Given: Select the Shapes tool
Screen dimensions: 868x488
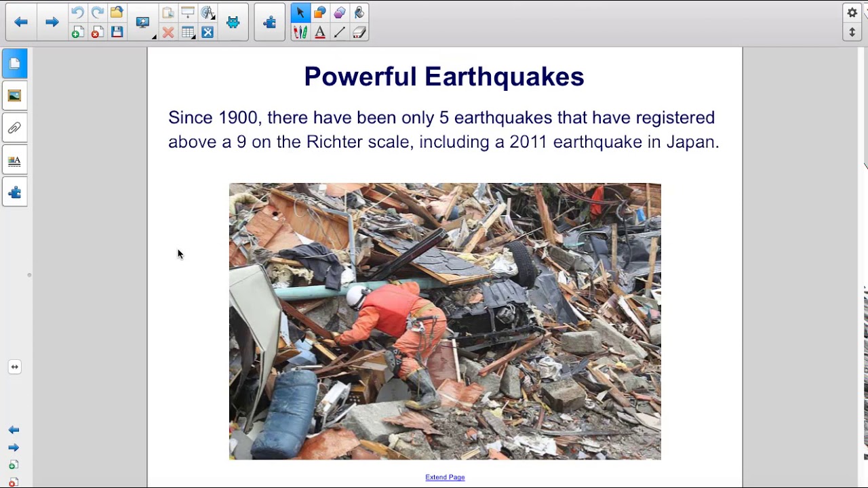Looking at the screenshot, I should pyautogui.click(x=320, y=13).
